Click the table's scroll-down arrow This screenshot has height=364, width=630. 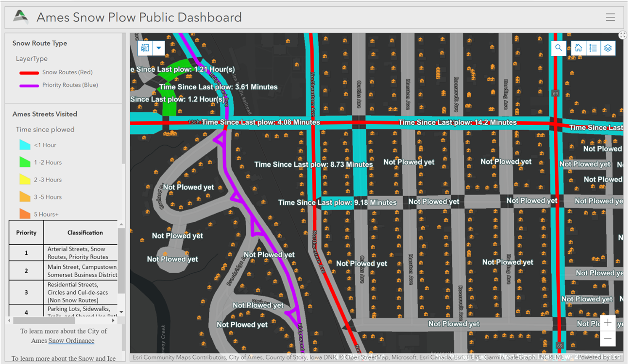coord(121,312)
